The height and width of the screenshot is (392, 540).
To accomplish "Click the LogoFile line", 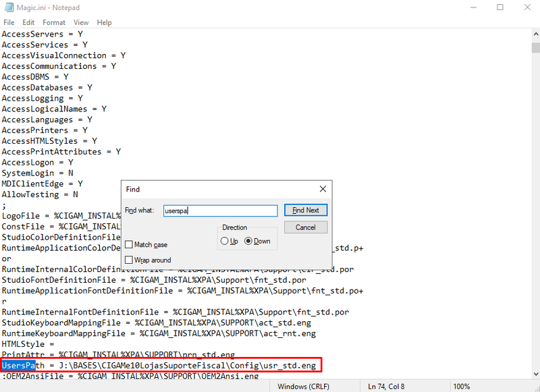I will (x=61, y=216).
